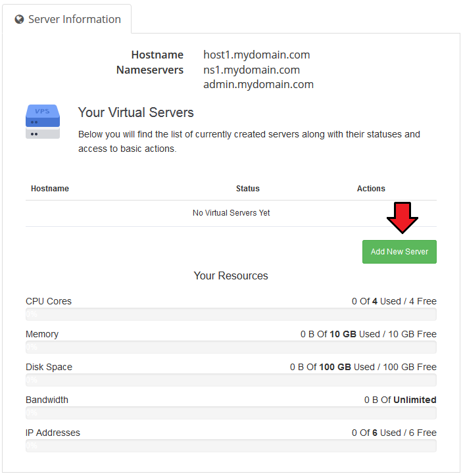
Task: Click the 0 B Of Unlimited bandwidth text
Action: [400, 400]
